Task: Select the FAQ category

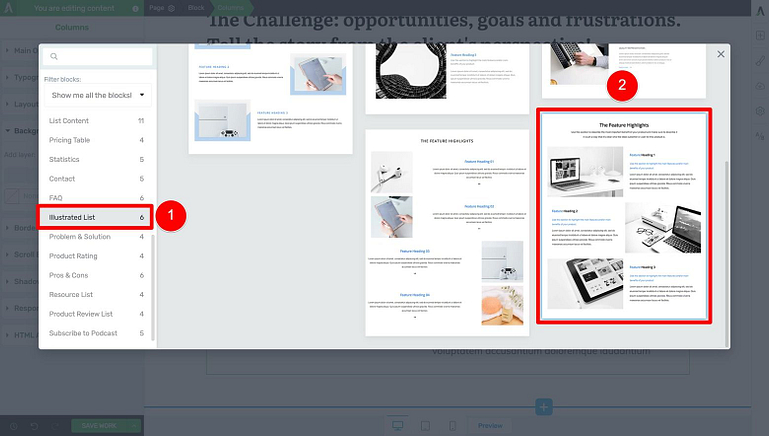Action: point(95,198)
